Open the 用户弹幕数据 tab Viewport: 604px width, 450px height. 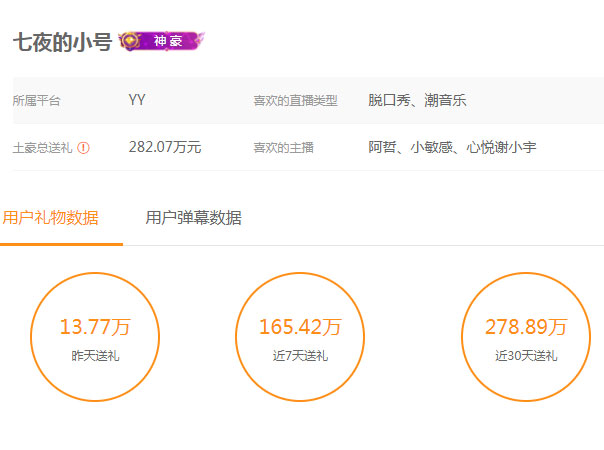(x=193, y=218)
